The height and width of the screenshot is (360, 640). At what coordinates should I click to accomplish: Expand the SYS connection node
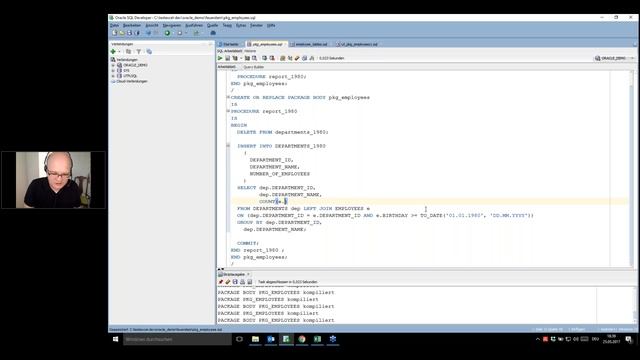[x=113, y=71]
